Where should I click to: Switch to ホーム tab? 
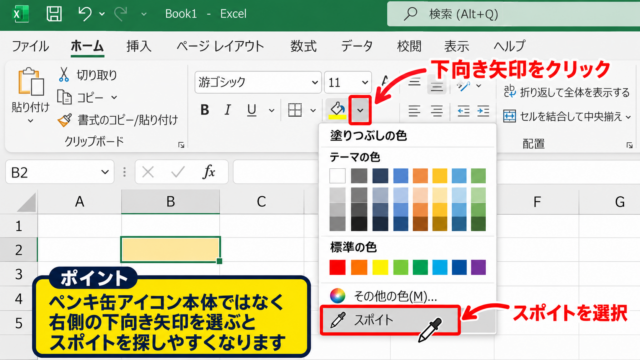(87, 46)
